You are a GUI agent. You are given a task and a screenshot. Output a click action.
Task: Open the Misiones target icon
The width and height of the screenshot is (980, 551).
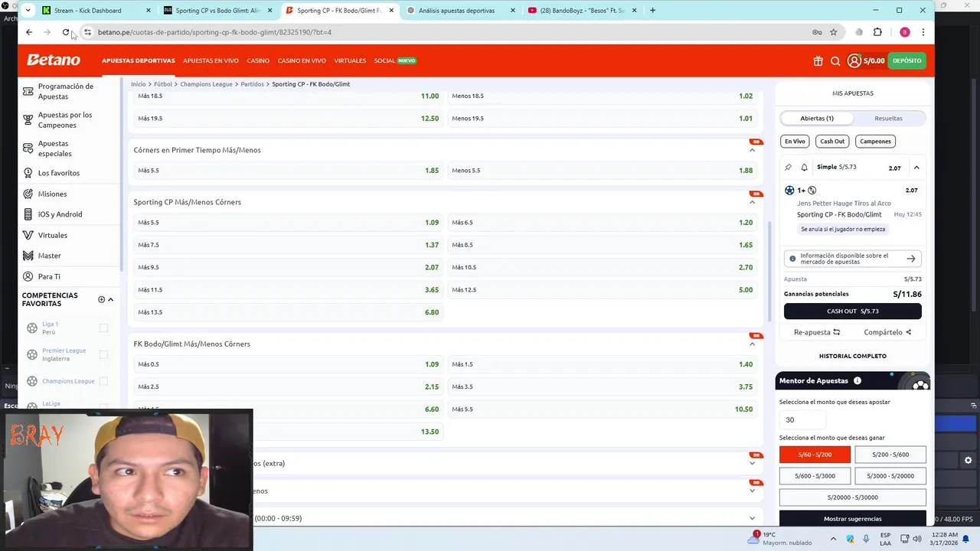pos(28,194)
